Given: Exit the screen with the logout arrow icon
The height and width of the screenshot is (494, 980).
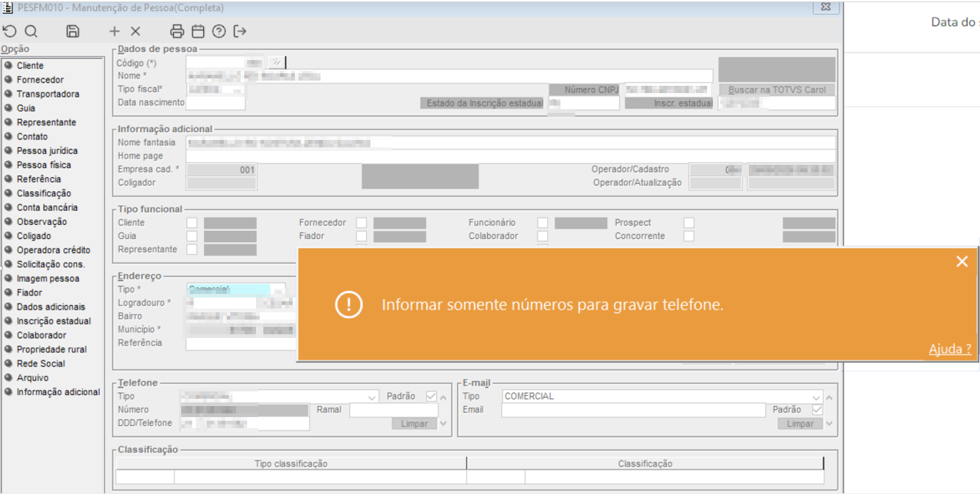Looking at the screenshot, I should [x=240, y=32].
